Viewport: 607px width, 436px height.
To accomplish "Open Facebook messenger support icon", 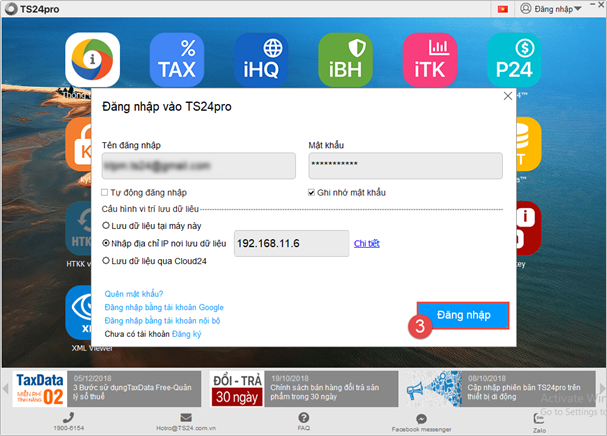I will click(x=422, y=419).
